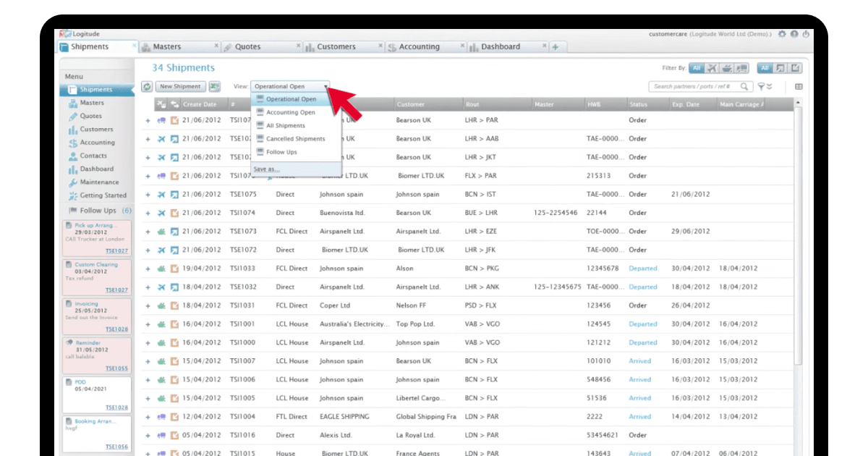
Task: Expand row TSI1007 with plus sign
Action: pyautogui.click(x=148, y=361)
